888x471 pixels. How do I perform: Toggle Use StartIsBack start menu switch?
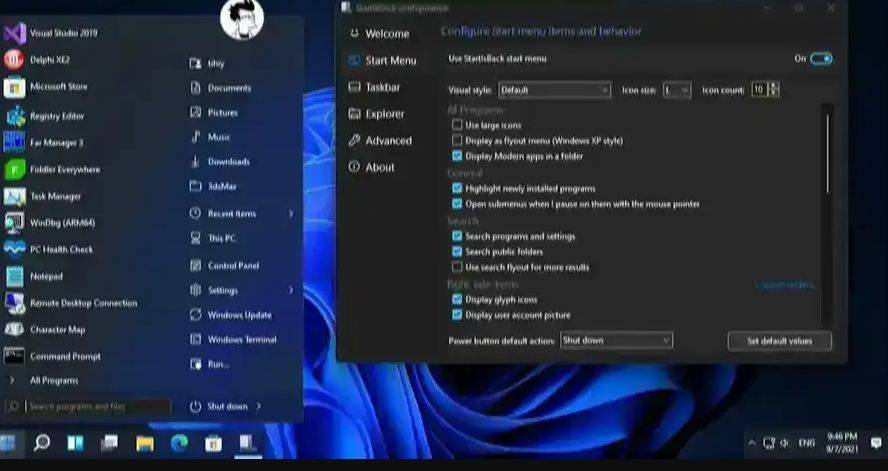pos(821,58)
